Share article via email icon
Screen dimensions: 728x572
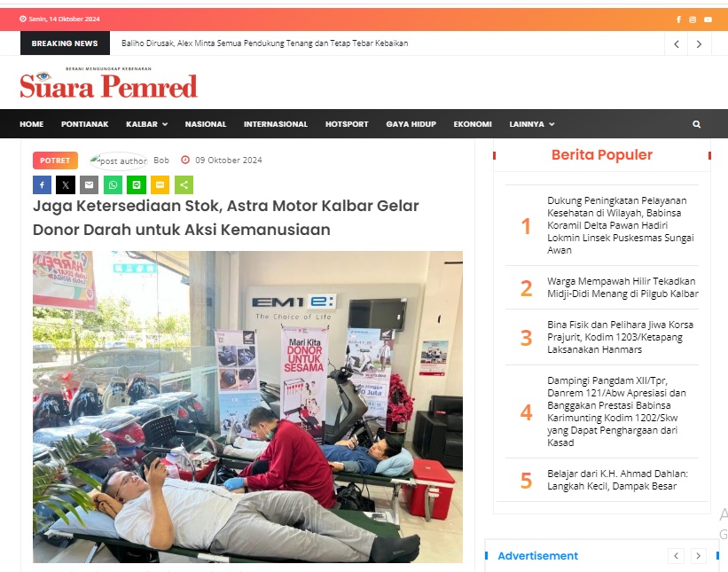(90, 184)
